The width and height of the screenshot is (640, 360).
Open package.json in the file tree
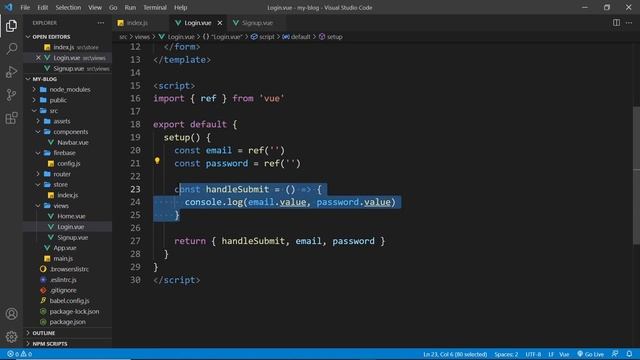click(x=67, y=322)
